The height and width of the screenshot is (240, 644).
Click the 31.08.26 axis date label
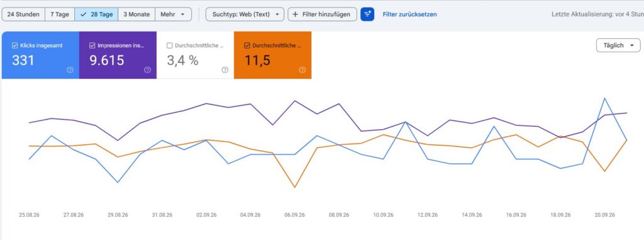pos(162,215)
